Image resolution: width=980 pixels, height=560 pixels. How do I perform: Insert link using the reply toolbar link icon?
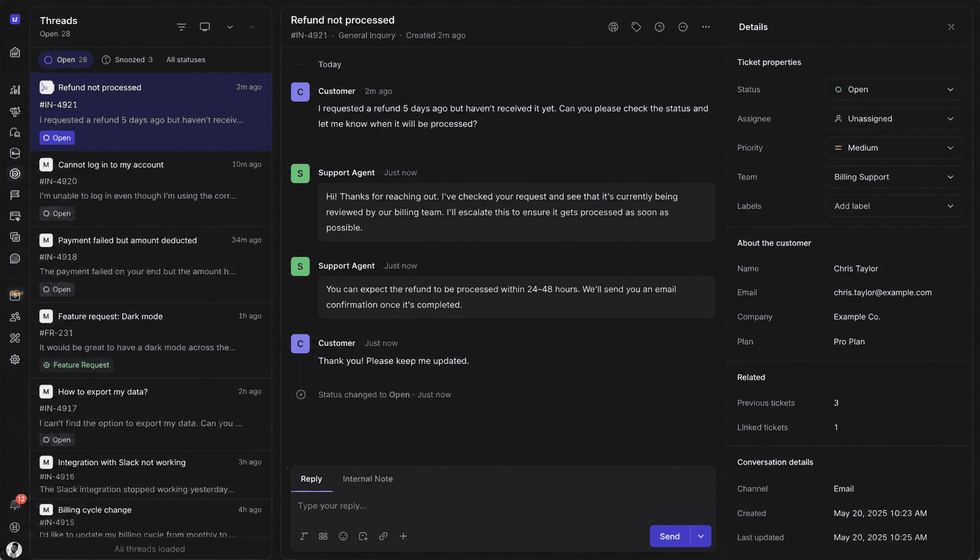pyautogui.click(x=383, y=536)
